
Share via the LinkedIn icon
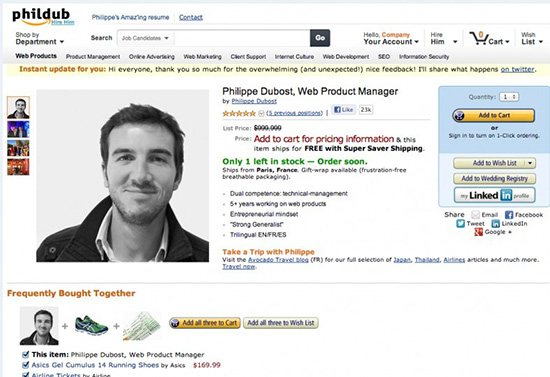click(x=495, y=223)
